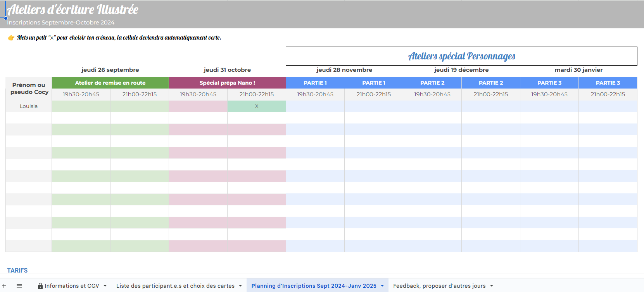Click Louisia's 19h30-20h45 Spécial prépa Nano cell
The width and height of the screenshot is (644, 292).
198,106
